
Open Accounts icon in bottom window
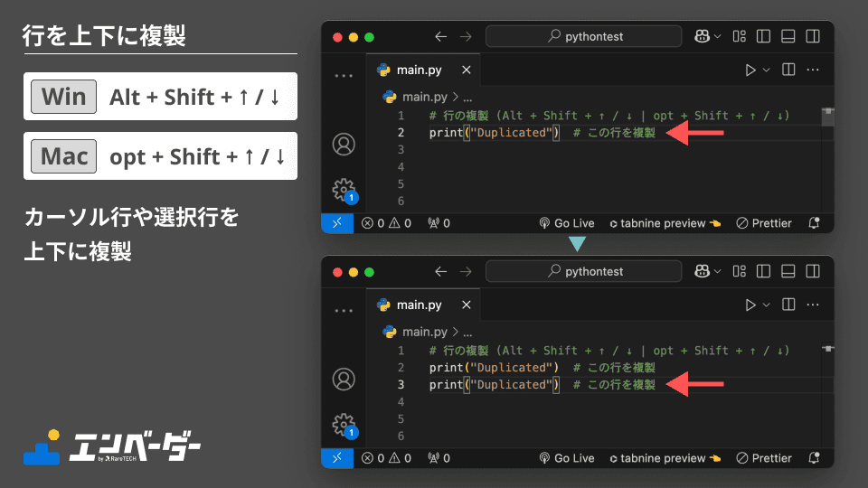(344, 380)
